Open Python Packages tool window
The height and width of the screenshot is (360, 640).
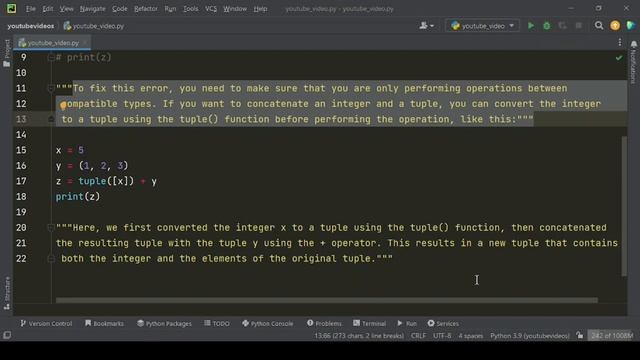tap(164, 323)
